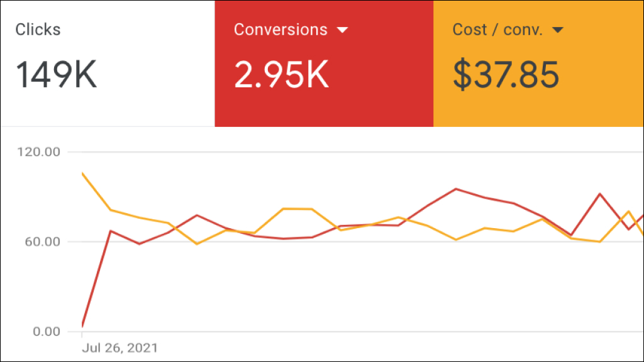Viewport: 644px width, 362px height.
Task: Click the 149K Clicks value
Action: click(x=56, y=74)
